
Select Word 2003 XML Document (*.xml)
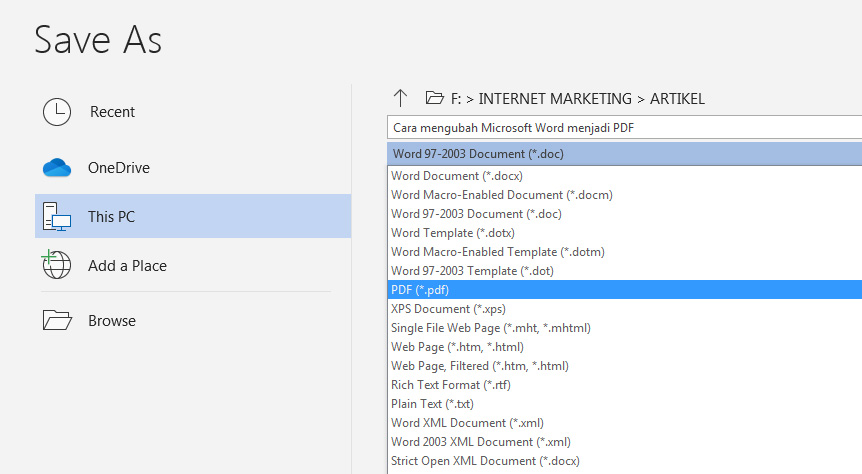click(x=625, y=442)
